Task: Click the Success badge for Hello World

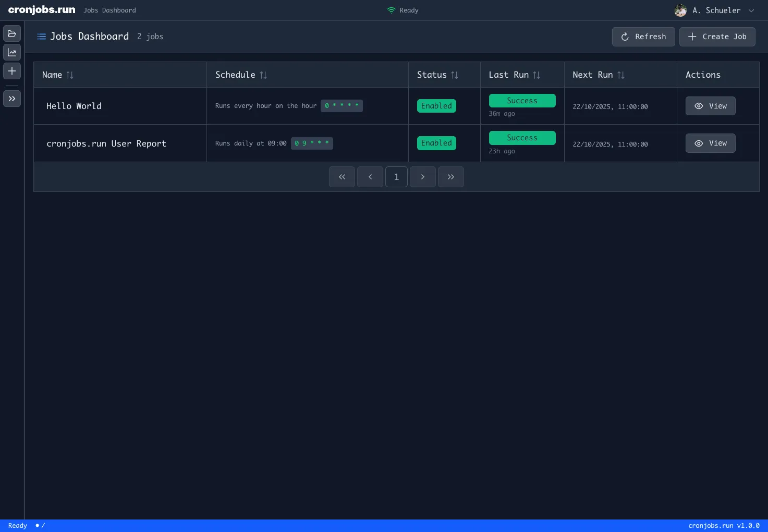Action: tap(522, 100)
